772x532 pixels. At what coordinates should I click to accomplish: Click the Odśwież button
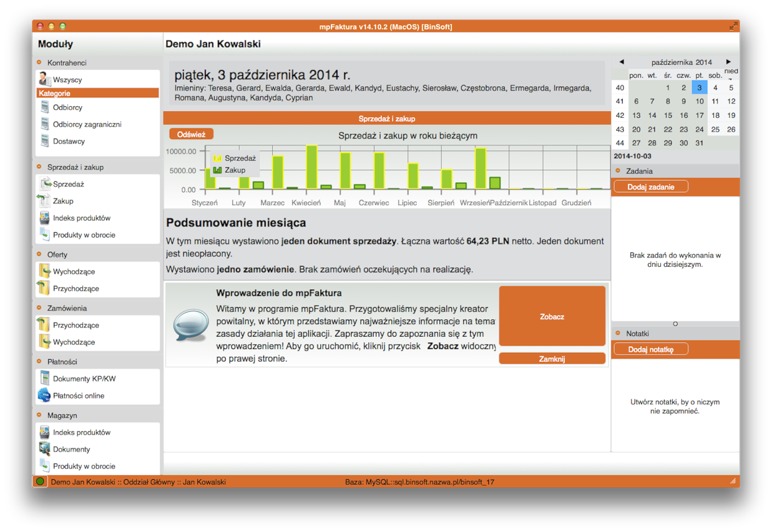click(191, 134)
